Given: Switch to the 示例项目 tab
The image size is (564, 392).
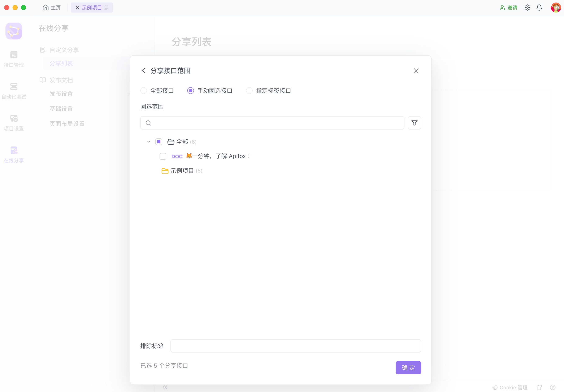Looking at the screenshot, I should pyautogui.click(x=92, y=8).
